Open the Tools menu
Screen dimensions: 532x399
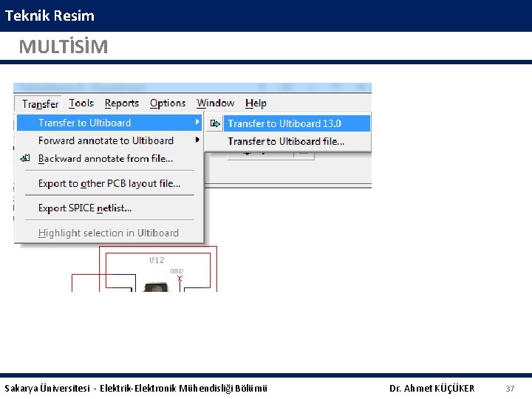tap(81, 103)
